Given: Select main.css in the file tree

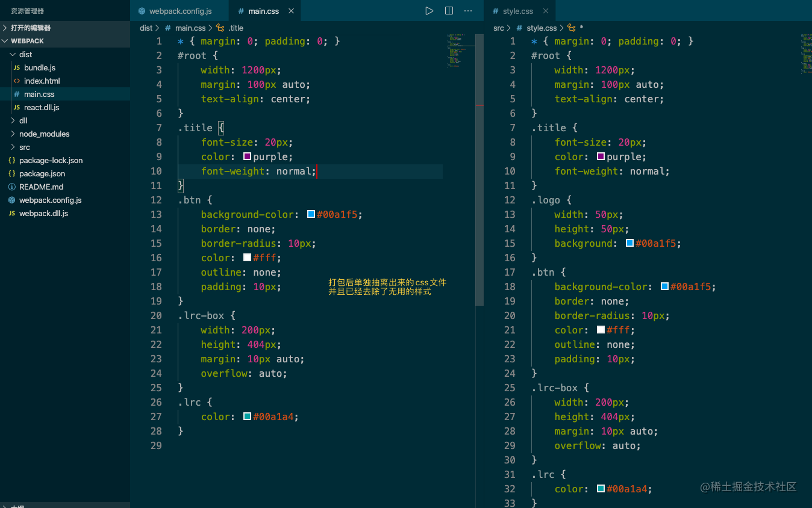Looking at the screenshot, I should point(65,94).
